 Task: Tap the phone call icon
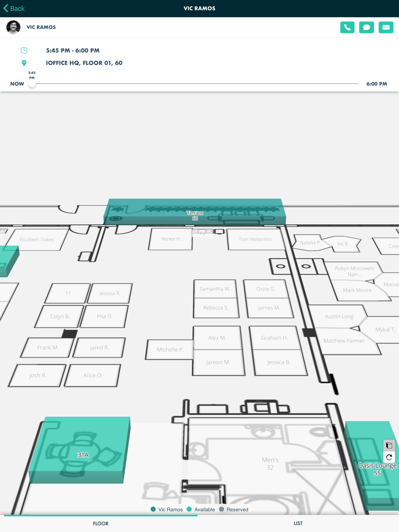click(347, 27)
